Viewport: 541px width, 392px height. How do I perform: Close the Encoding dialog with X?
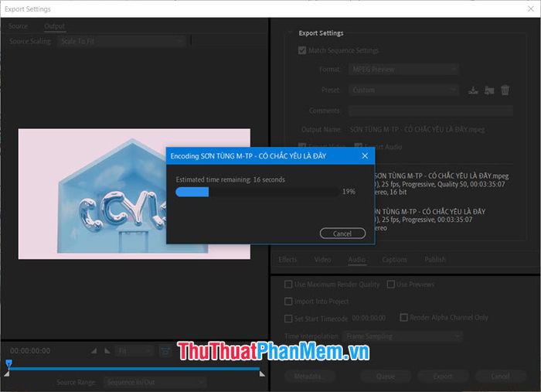tap(365, 156)
